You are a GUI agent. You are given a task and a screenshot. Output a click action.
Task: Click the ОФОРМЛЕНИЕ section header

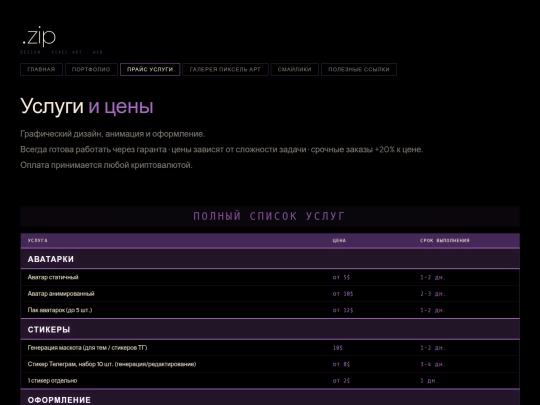(x=270, y=398)
